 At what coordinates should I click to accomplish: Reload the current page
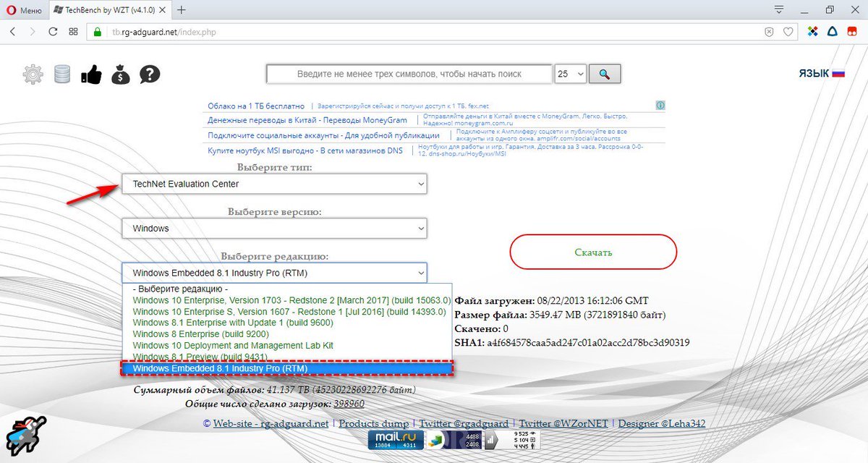tap(53, 32)
